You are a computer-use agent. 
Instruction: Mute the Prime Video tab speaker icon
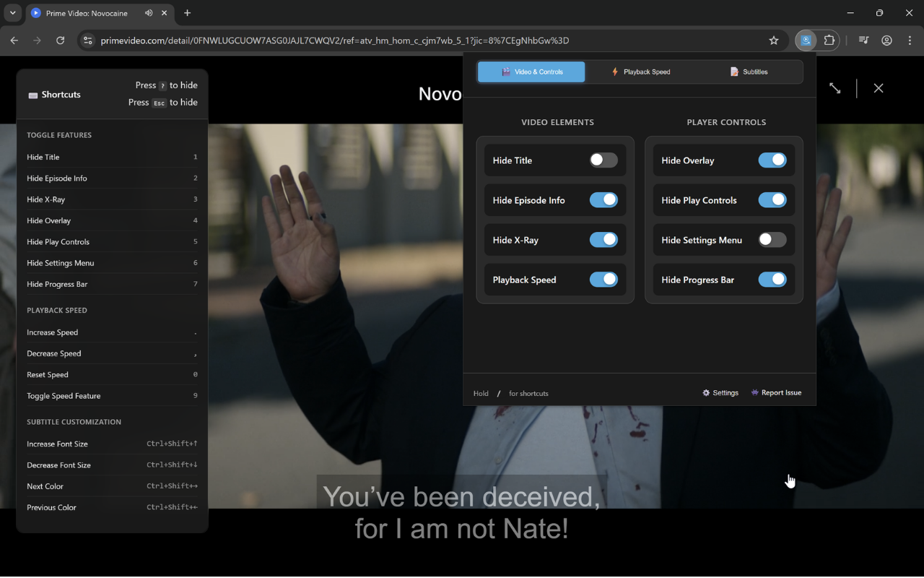click(149, 12)
